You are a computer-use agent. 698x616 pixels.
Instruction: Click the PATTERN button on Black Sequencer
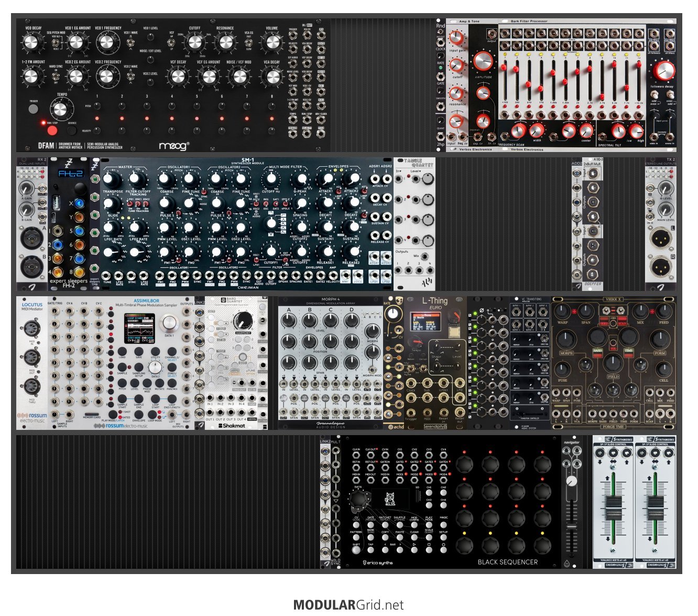(356, 538)
